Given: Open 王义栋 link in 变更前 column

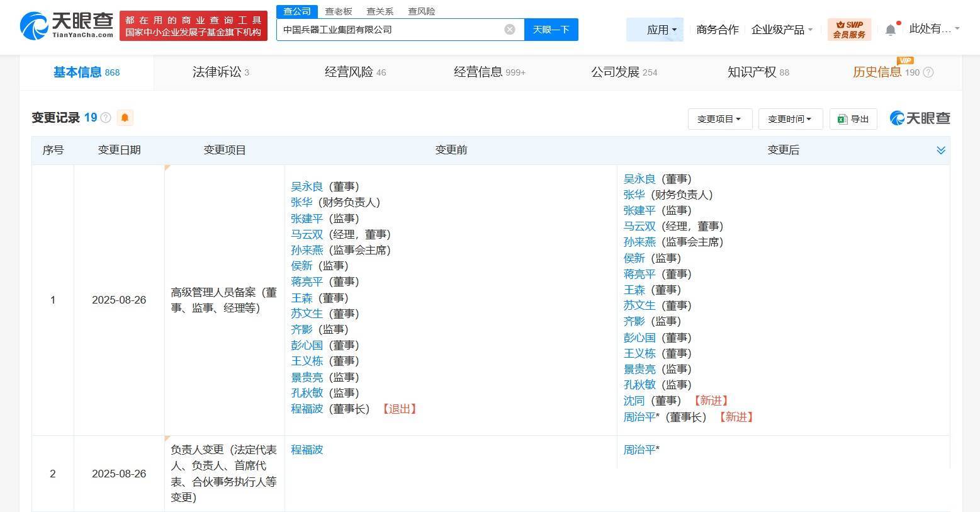Looking at the screenshot, I should (x=307, y=361).
